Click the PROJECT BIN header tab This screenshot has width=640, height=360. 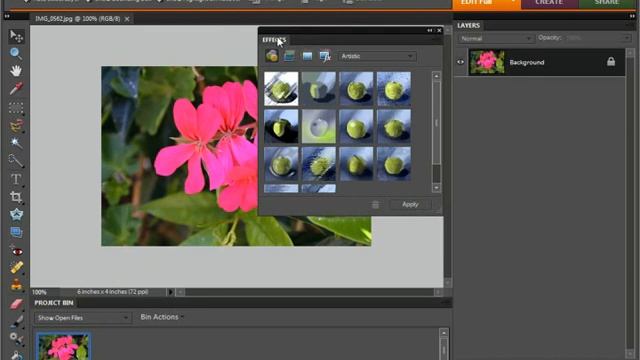click(54, 303)
